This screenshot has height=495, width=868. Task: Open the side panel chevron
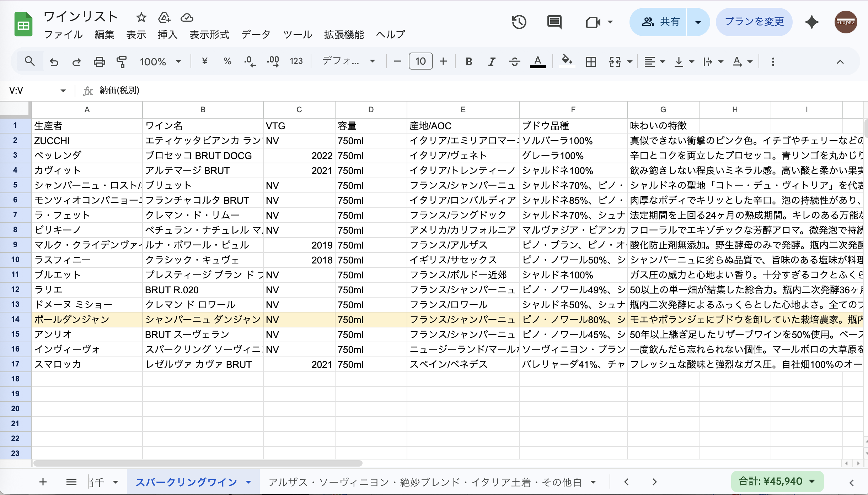tap(851, 482)
